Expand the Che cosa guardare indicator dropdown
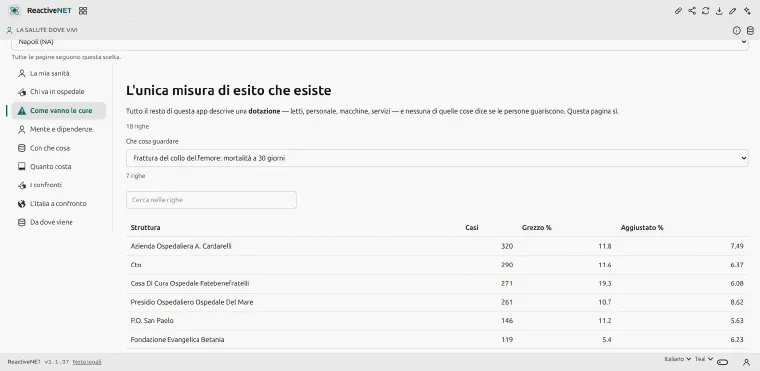Image resolution: width=760 pixels, height=371 pixels. (x=437, y=158)
